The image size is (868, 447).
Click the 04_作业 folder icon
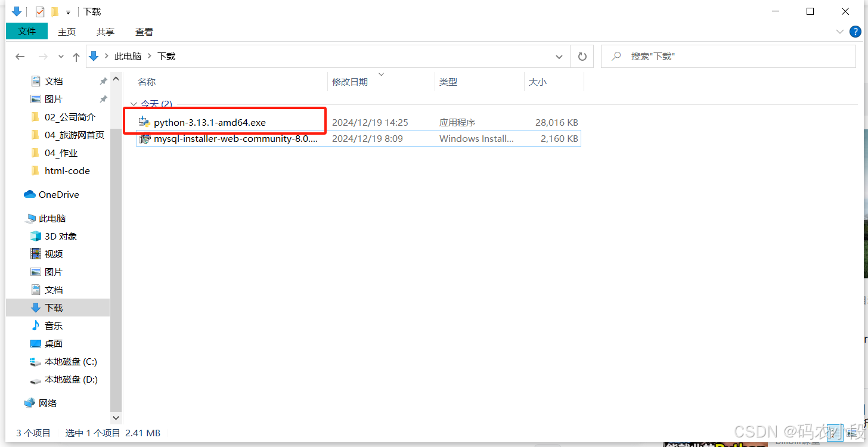[x=35, y=153]
